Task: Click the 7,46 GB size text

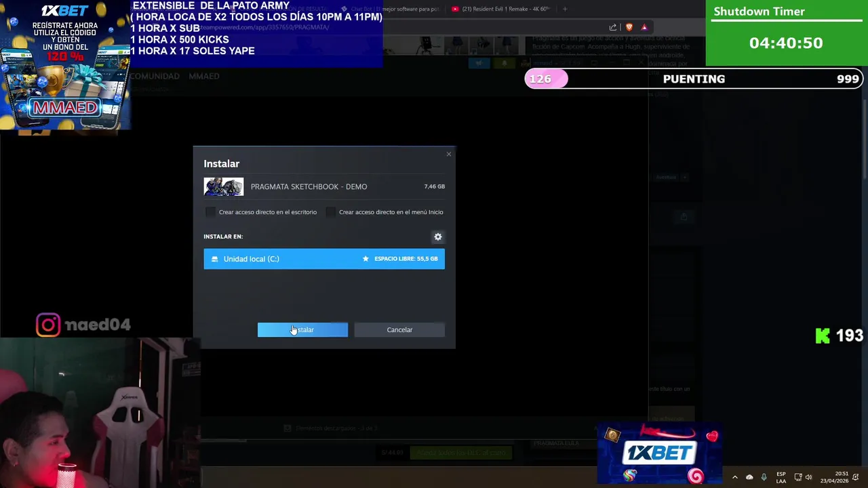Action: pyautogui.click(x=435, y=186)
